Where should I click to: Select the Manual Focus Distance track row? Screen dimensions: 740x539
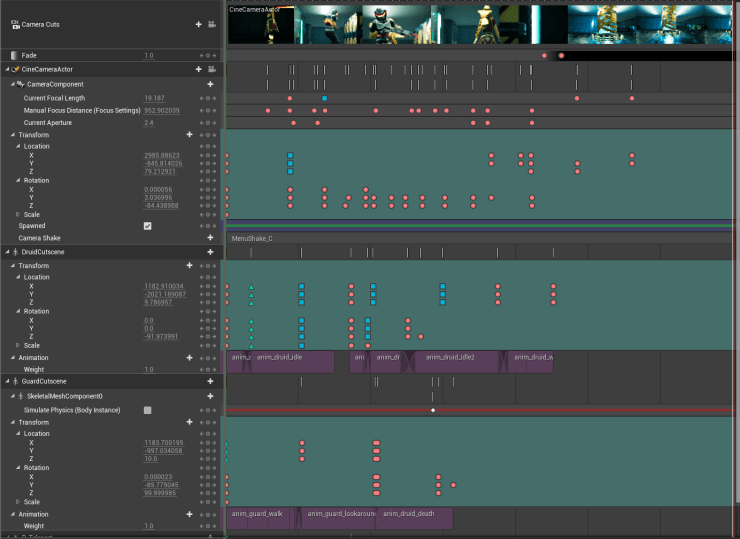pyautogui.click(x=80, y=110)
